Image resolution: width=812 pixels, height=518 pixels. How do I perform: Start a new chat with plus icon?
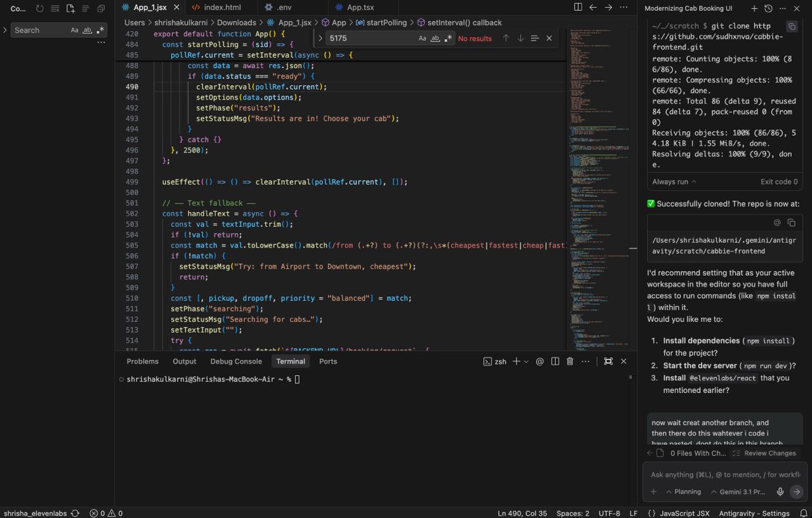[x=754, y=8]
